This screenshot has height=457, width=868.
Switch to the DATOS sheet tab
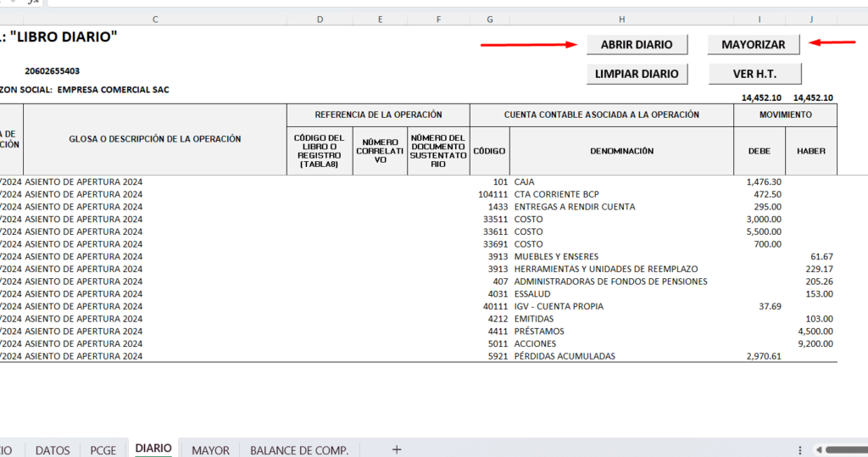coord(53,450)
